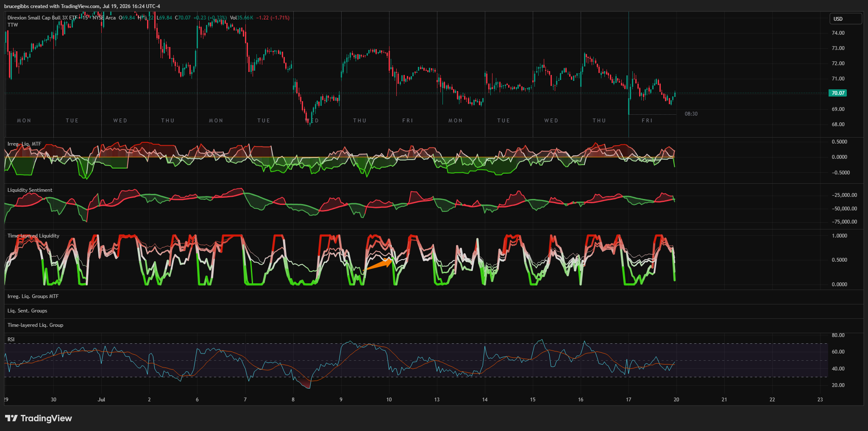
Task: Select the Irreg. Liq. MTF indicator label
Action: point(24,144)
